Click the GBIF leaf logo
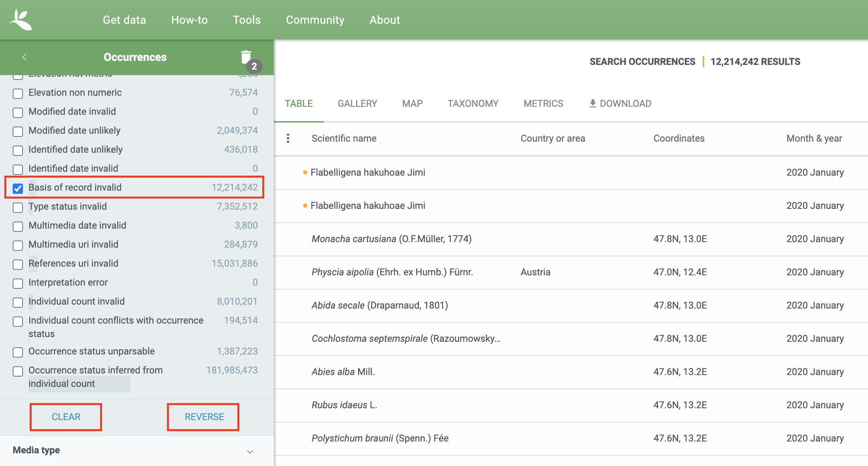The height and width of the screenshot is (466, 868). click(21, 20)
